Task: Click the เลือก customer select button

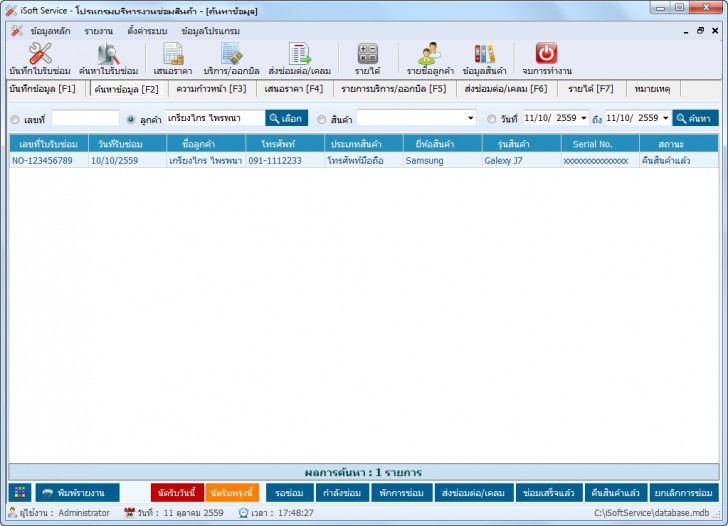Action: pos(286,118)
